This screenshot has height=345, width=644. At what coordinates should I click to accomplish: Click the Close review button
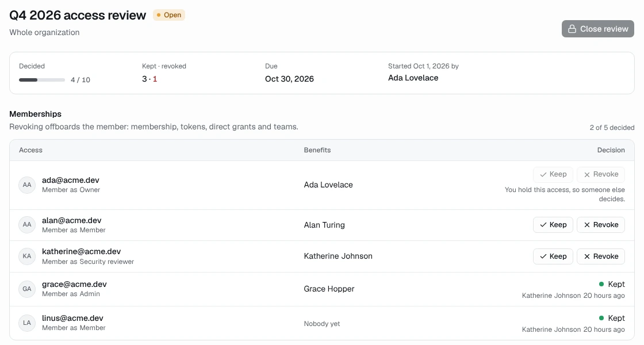[x=597, y=29]
